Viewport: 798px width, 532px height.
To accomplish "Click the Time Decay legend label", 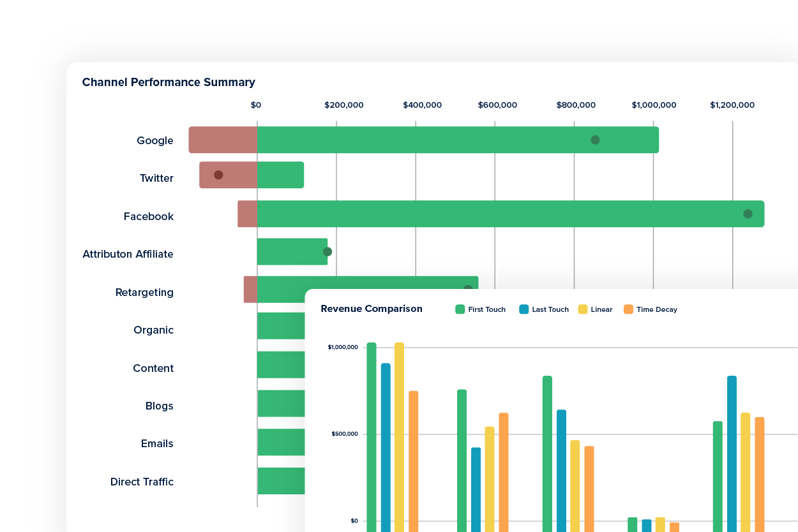I will (x=657, y=309).
